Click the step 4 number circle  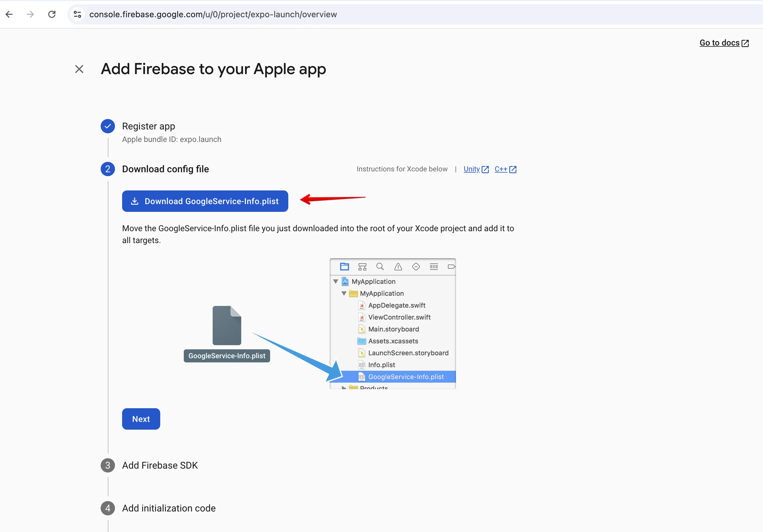point(108,508)
